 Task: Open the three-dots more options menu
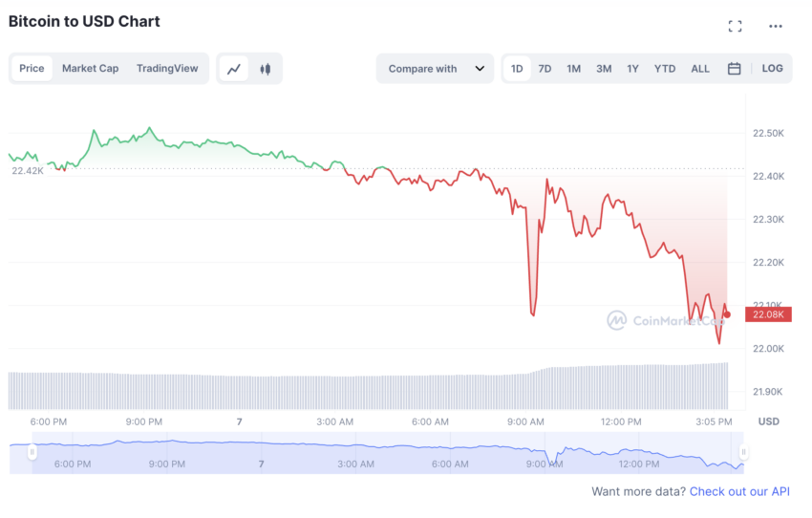click(x=776, y=26)
